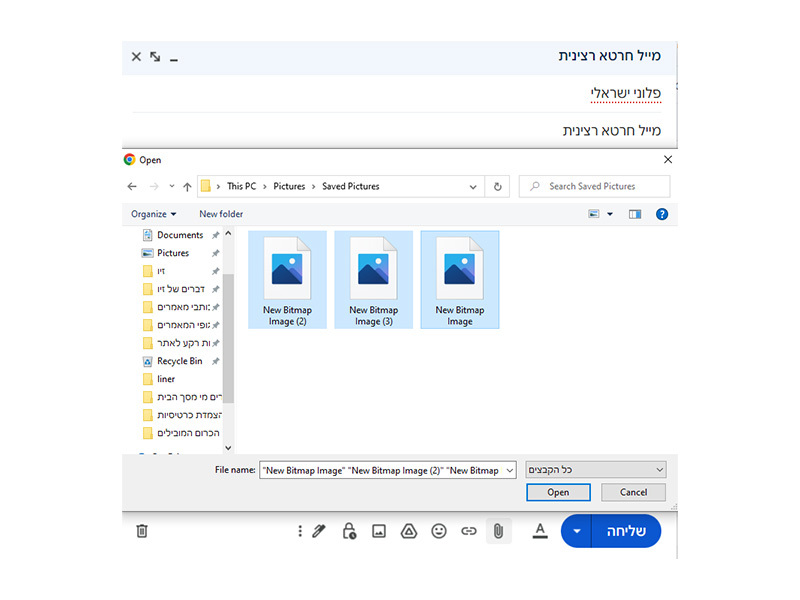Click the Google Drive insert icon
The width and height of the screenshot is (800, 600).
tap(409, 531)
